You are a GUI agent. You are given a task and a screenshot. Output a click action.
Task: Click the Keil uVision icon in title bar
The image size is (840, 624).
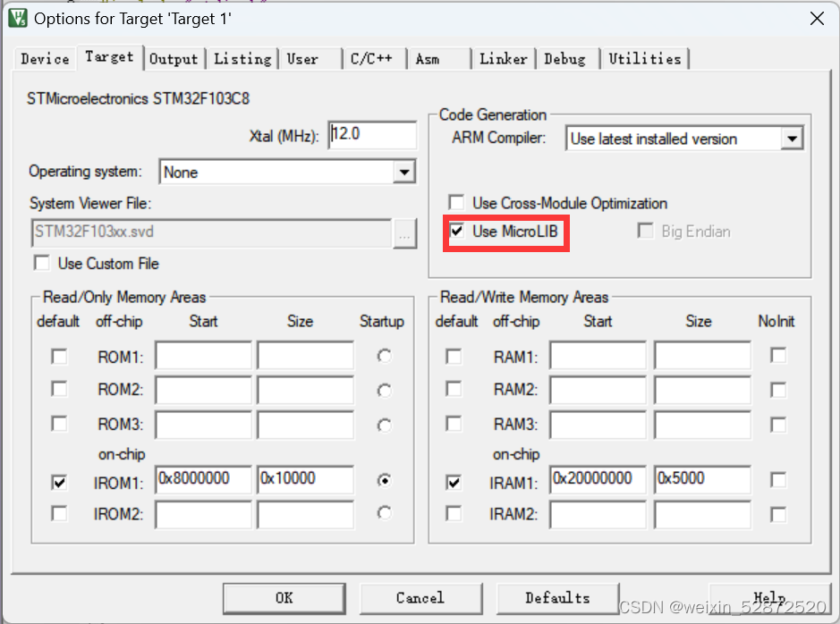point(18,18)
